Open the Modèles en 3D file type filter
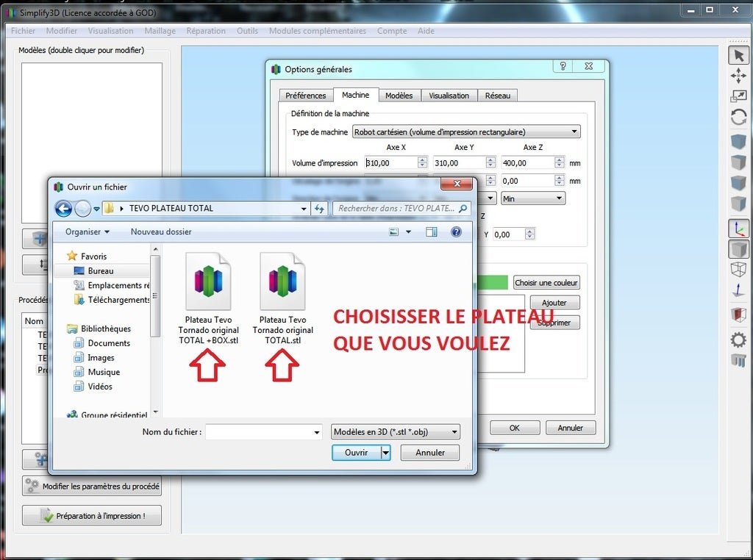The width and height of the screenshot is (753, 560). [395, 432]
